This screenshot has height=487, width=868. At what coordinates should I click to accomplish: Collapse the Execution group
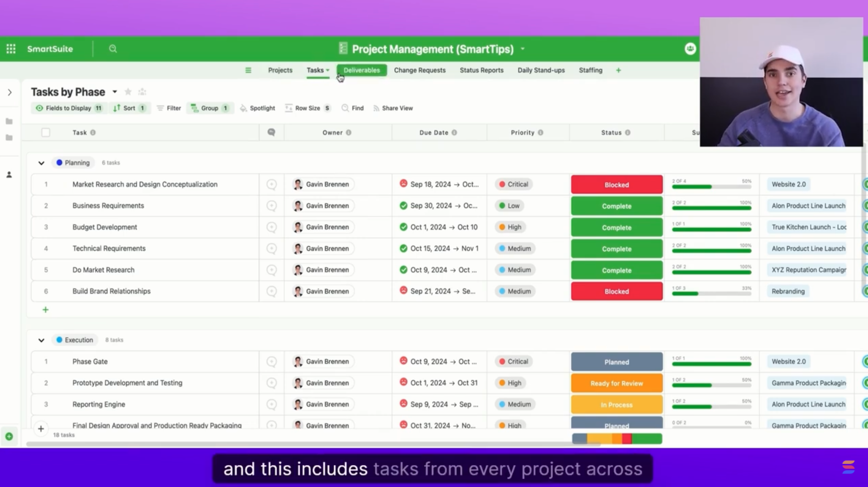(x=41, y=340)
